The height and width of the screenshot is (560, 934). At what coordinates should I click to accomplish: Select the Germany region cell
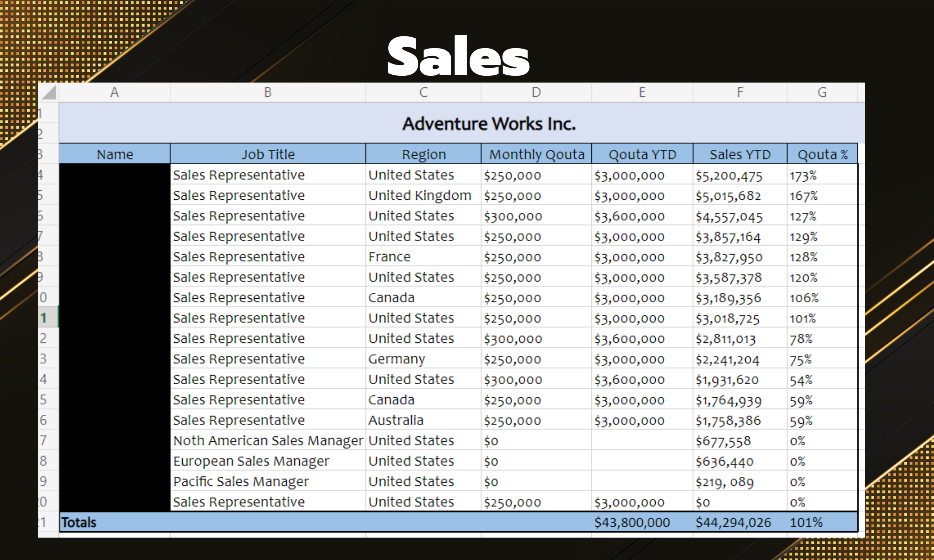pos(396,359)
